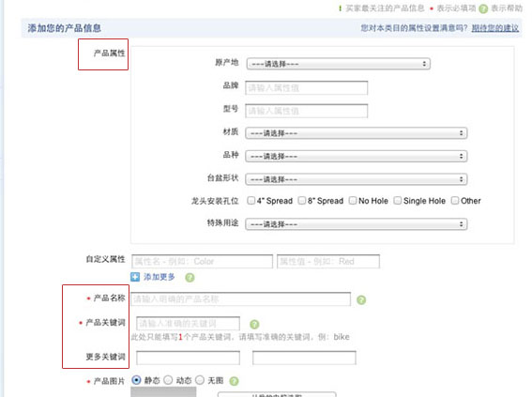Image resolution: width=532 pixels, height=397 pixels.
Task: Open the 原产地 dropdown
Action: 339,64
